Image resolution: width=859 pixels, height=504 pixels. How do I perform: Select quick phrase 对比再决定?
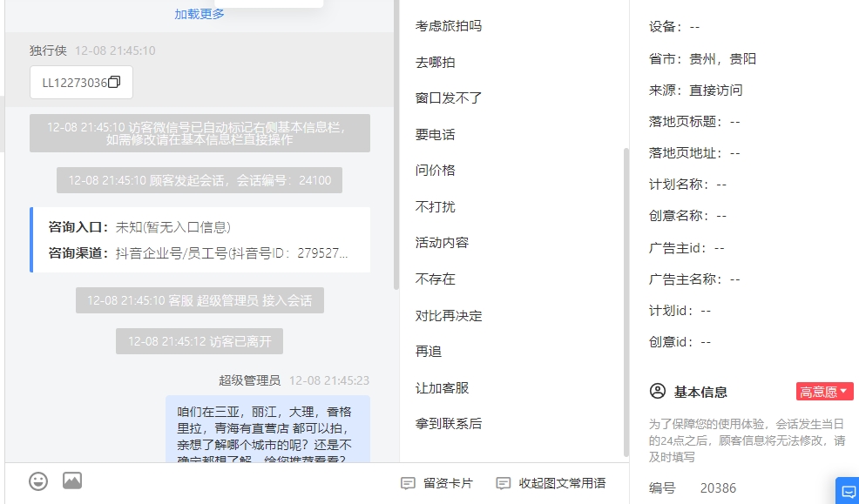tap(449, 316)
